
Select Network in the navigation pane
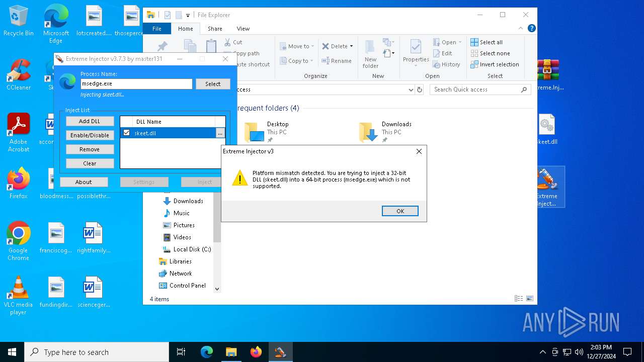click(x=175, y=274)
